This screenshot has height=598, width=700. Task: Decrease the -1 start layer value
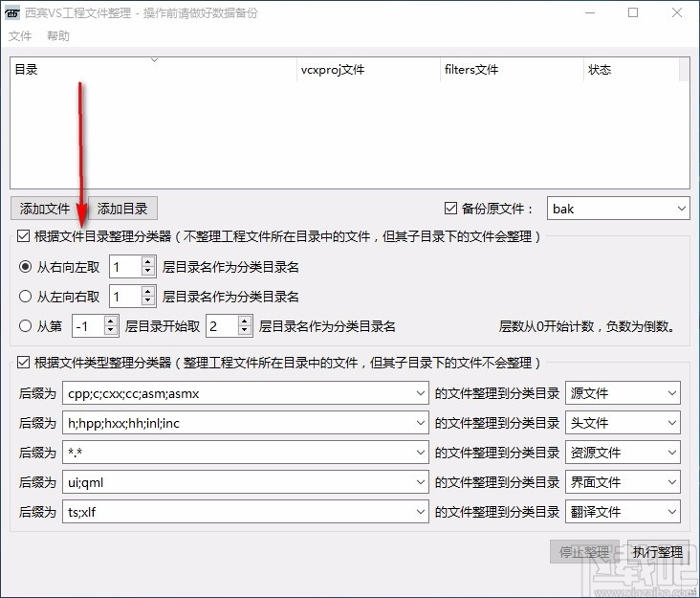point(111,330)
